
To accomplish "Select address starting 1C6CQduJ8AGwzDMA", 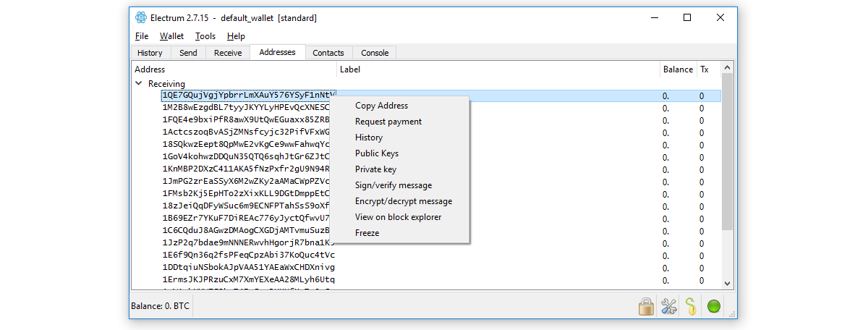I will pyautogui.click(x=246, y=230).
